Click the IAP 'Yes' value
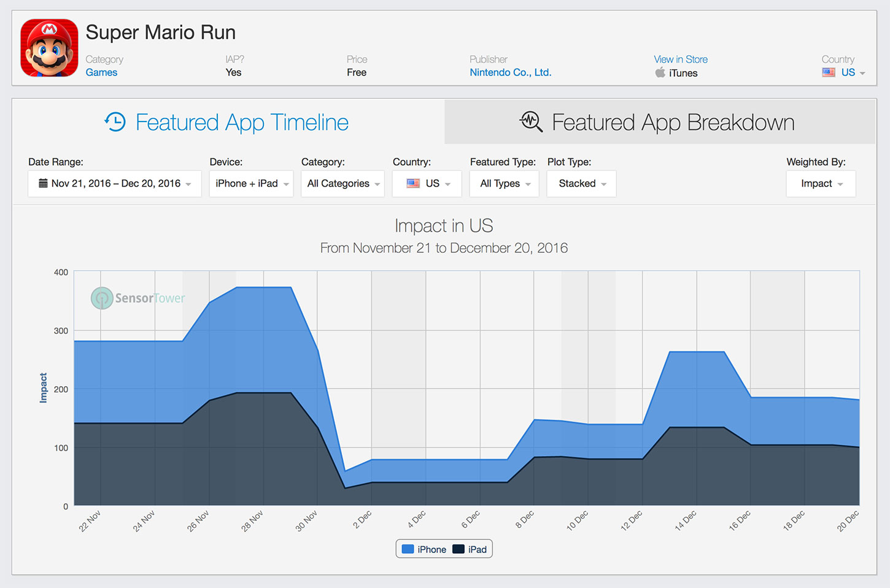The image size is (890, 588). point(233,72)
